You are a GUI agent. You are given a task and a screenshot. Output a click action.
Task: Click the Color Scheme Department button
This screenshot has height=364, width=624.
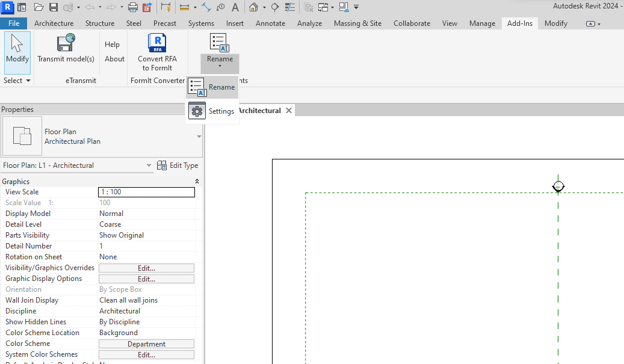[x=146, y=344]
